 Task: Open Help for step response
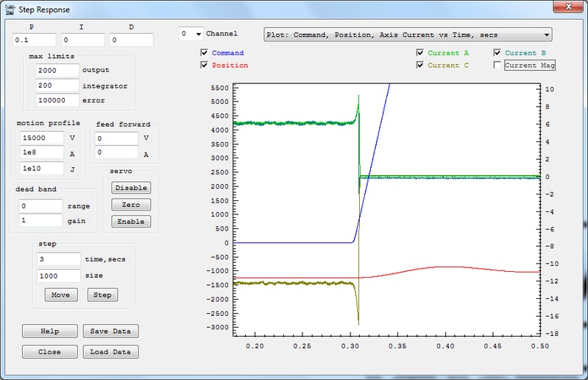[50, 331]
